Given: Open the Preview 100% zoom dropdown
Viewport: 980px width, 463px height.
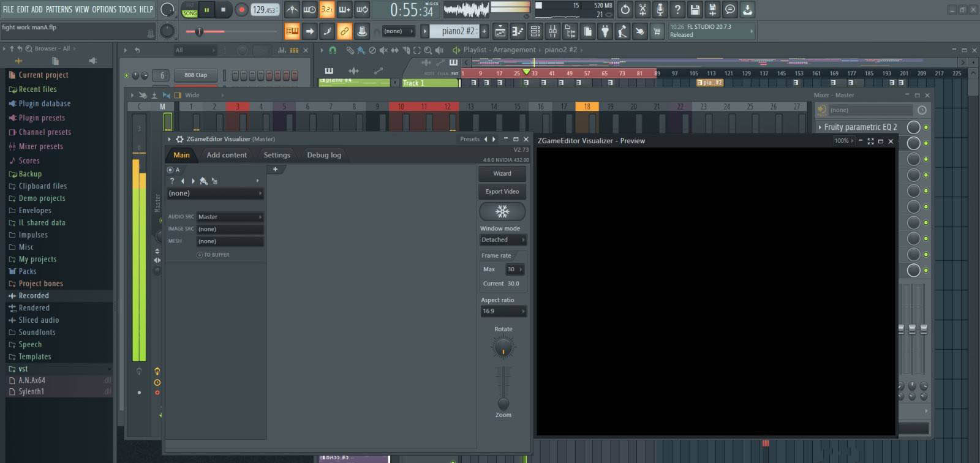Looking at the screenshot, I should coord(844,141).
